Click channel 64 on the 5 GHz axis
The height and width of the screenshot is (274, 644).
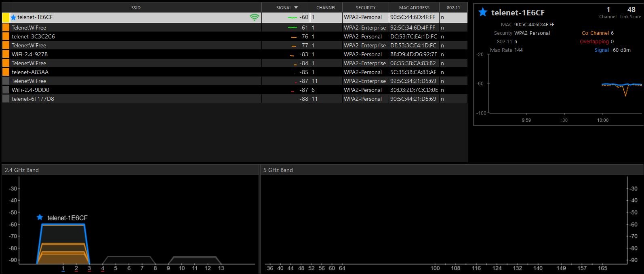(x=342, y=268)
